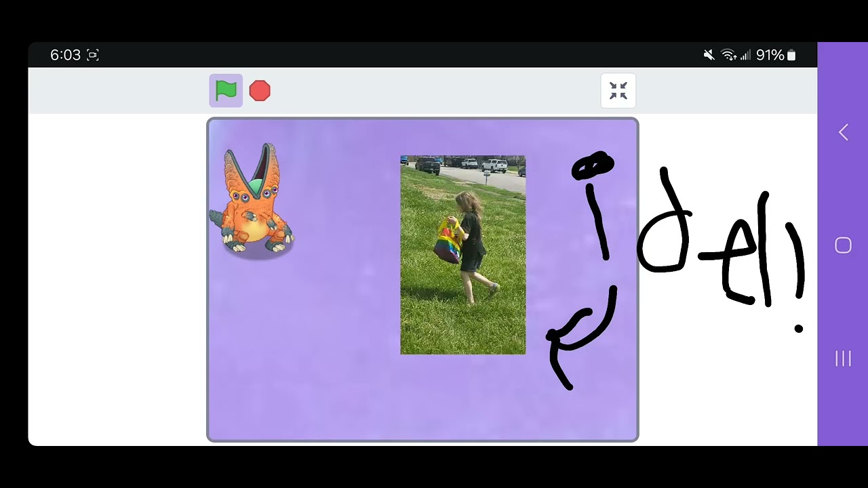Tap the Android back arrow in navigation bar
This screenshot has width=868, height=488.
pyautogui.click(x=843, y=132)
